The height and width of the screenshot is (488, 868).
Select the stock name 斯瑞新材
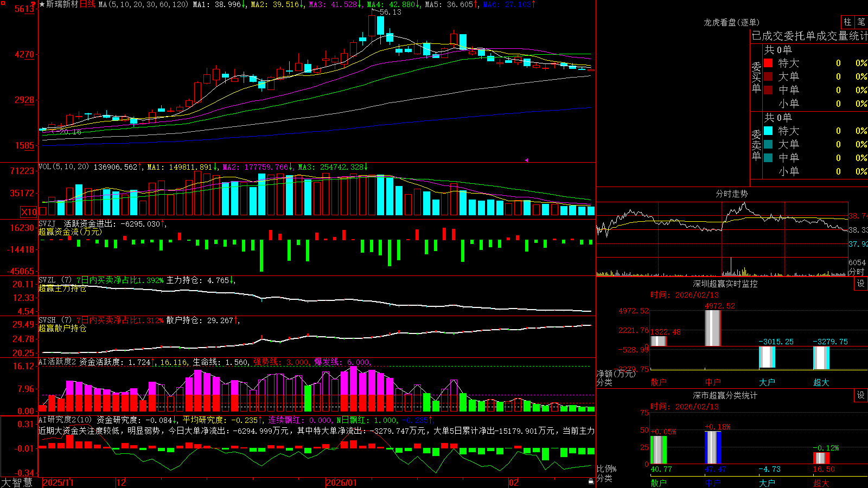pos(62,4)
